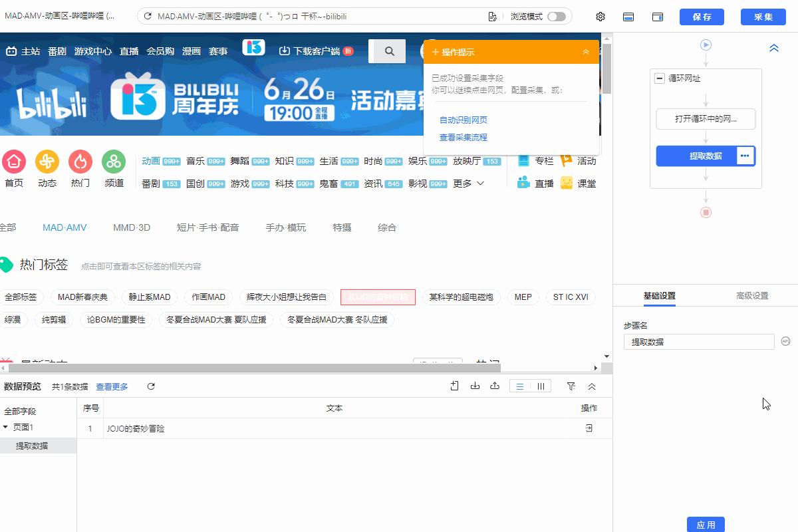Click the bottom-panel layout icon
The height and width of the screenshot is (532, 798).
[628, 17]
